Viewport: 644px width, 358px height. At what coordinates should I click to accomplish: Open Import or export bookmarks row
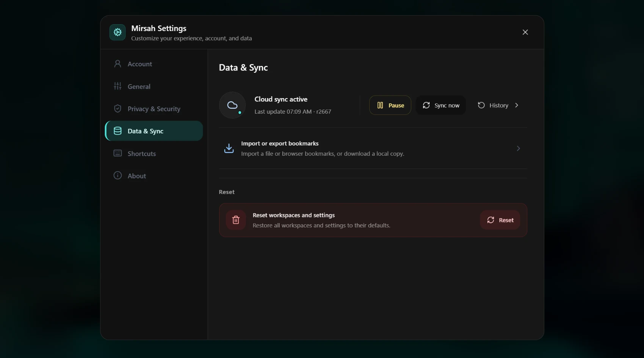click(373, 149)
